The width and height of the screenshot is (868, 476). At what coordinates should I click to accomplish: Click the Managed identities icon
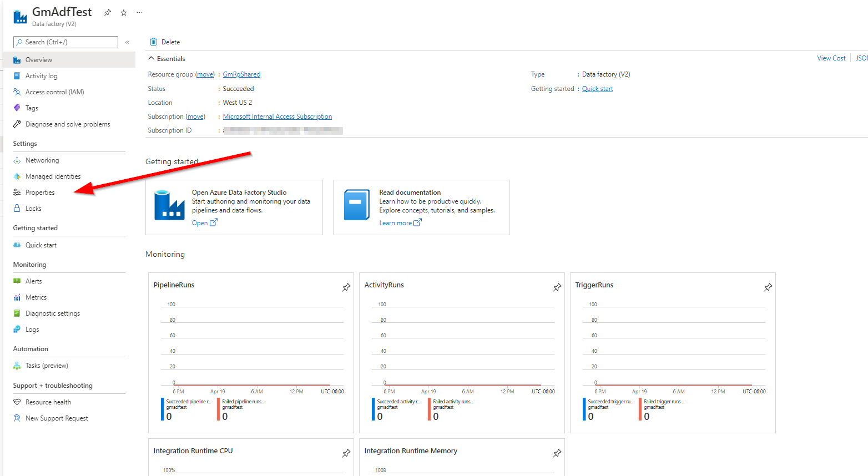click(x=17, y=176)
